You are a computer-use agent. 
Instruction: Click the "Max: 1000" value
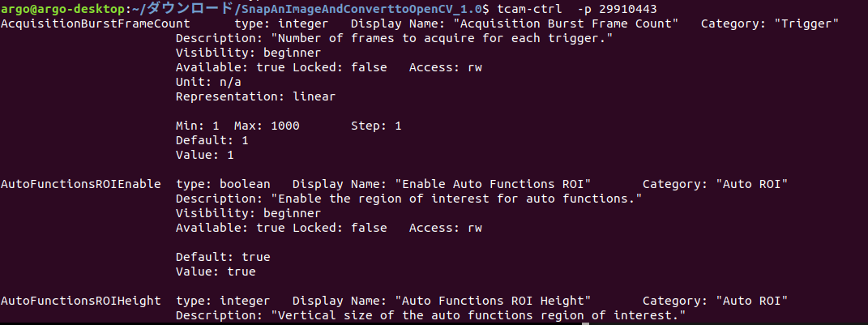tap(267, 126)
